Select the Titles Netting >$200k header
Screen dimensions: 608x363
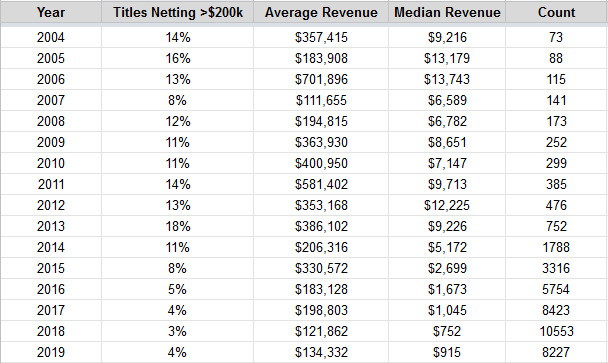178,12
